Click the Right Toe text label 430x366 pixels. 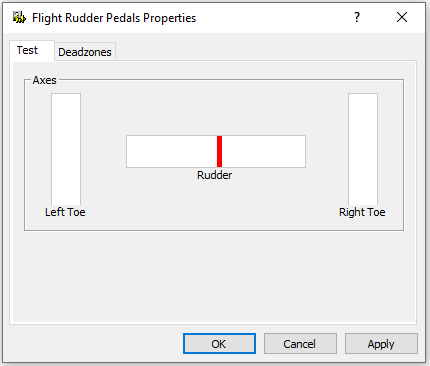pos(362,212)
